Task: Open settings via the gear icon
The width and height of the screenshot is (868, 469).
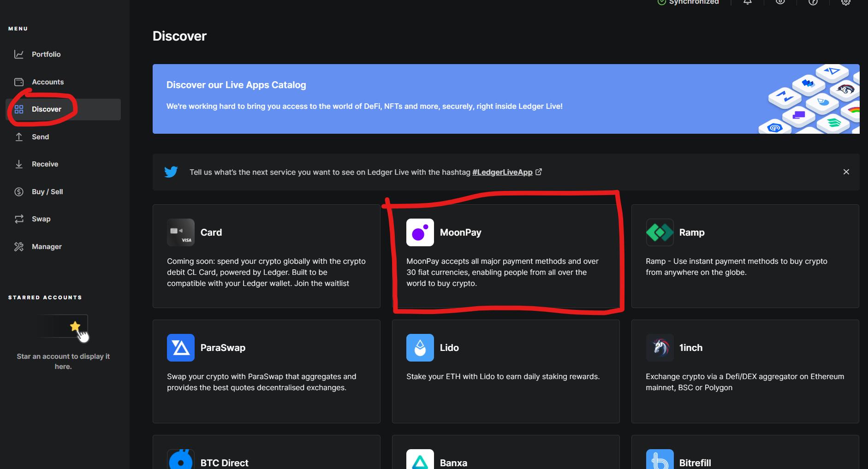Action: [x=846, y=2]
